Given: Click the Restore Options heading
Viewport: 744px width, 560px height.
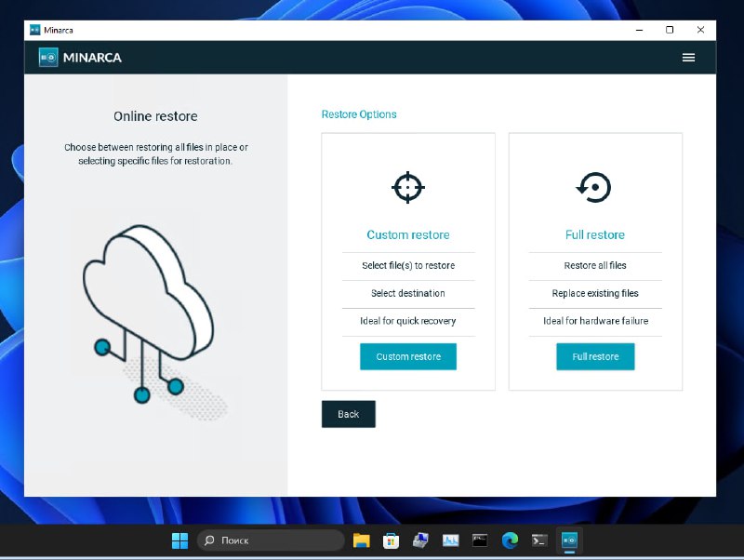Looking at the screenshot, I should [359, 114].
